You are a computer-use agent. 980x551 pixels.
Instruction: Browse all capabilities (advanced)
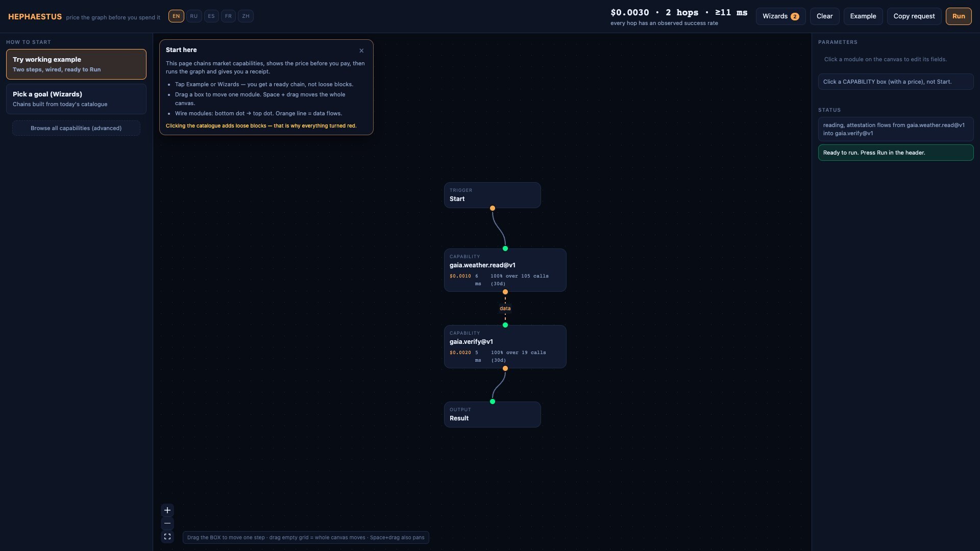pyautogui.click(x=76, y=128)
